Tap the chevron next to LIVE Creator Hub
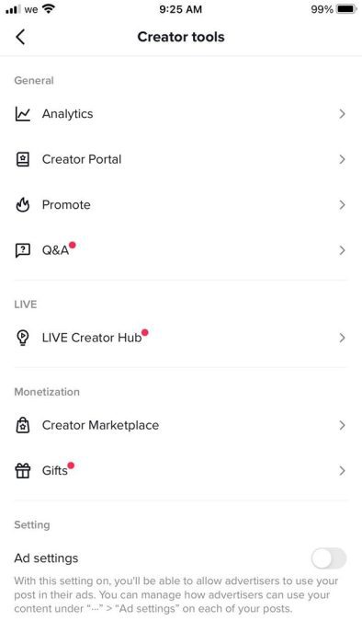Image resolution: width=362 pixels, height=644 pixels. tap(343, 338)
